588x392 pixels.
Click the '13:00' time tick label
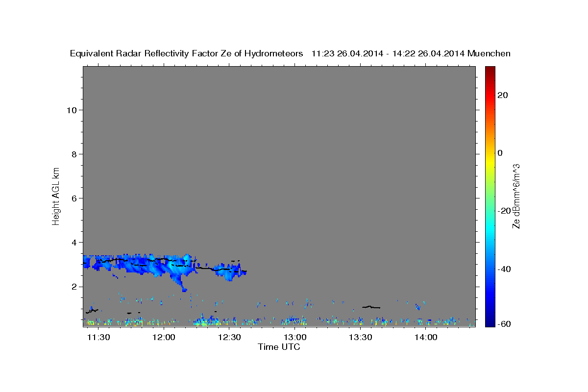[295, 337]
